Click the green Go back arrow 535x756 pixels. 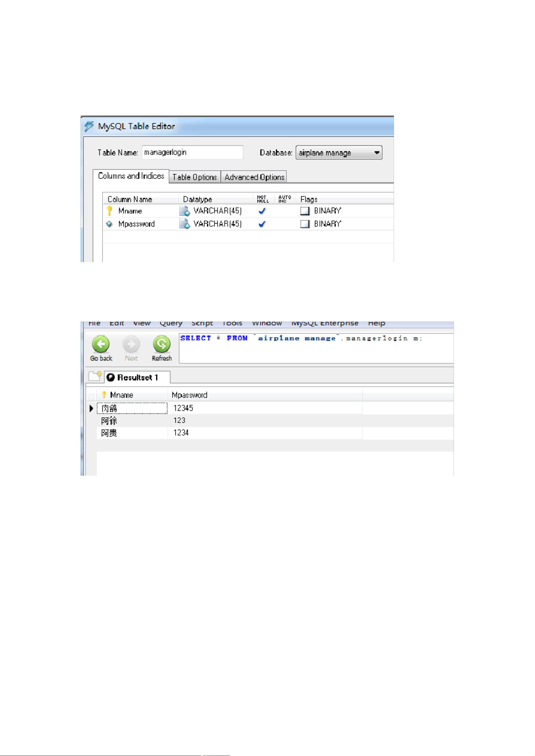(x=101, y=344)
